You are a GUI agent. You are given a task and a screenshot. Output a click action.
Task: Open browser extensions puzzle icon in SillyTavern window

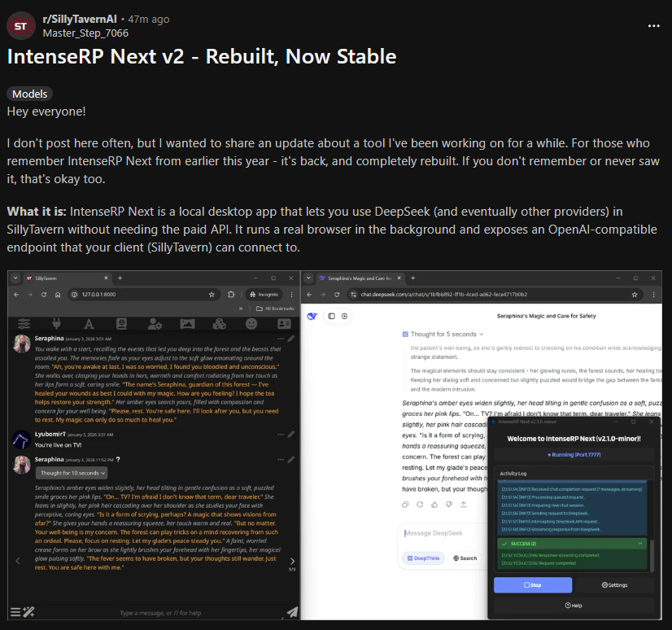pos(231,295)
